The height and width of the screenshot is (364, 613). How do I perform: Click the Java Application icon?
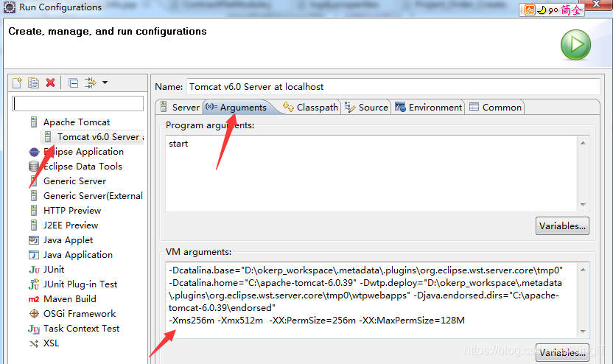(34, 255)
